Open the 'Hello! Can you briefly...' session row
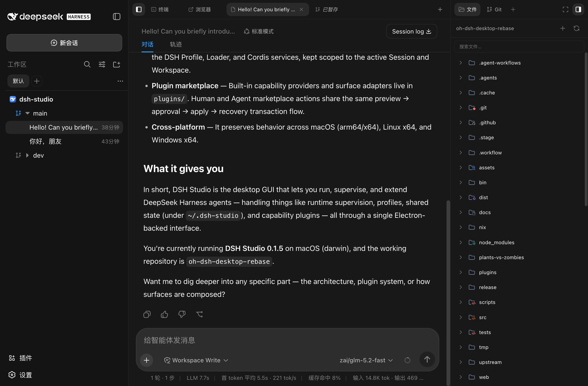The height and width of the screenshot is (386, 588). pyautogui.click(x=64, y=127)
